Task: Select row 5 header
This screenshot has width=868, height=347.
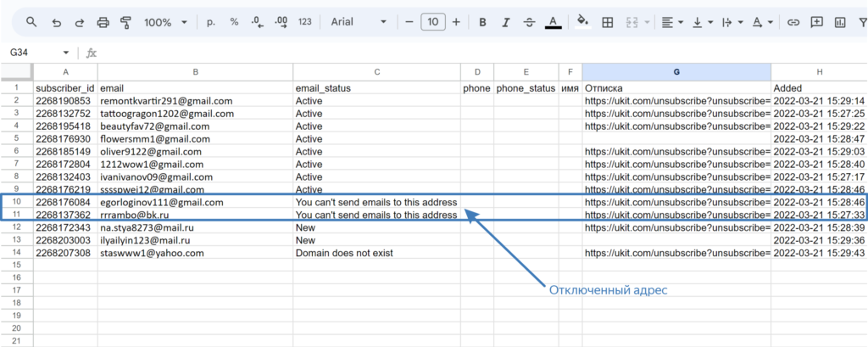Action: tap(17, 138)
